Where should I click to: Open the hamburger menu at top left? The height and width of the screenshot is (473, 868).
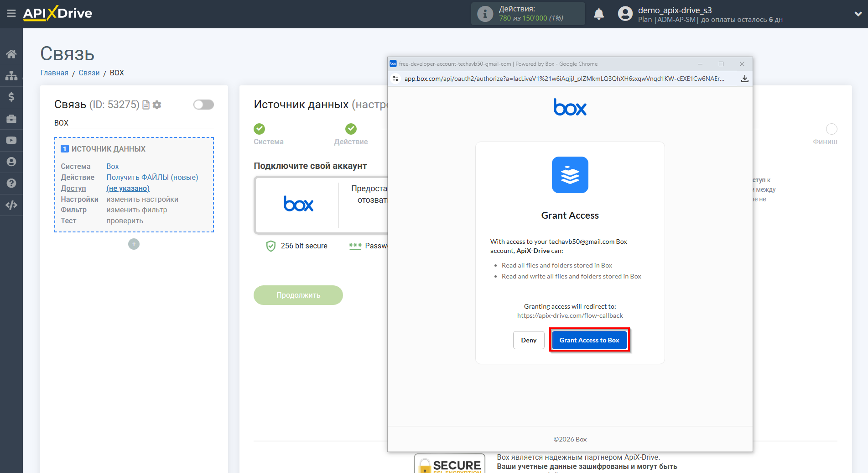pyautogui.click(x=11, y=13)
